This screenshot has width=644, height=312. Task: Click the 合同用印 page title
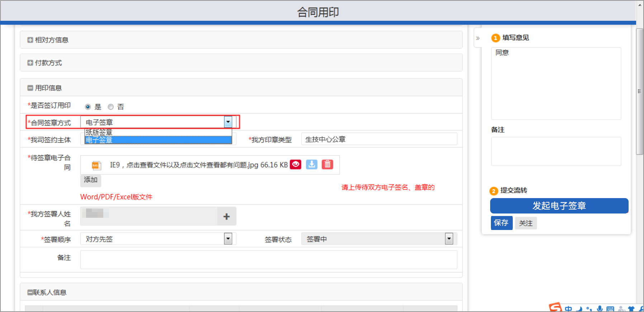[318, 12]
